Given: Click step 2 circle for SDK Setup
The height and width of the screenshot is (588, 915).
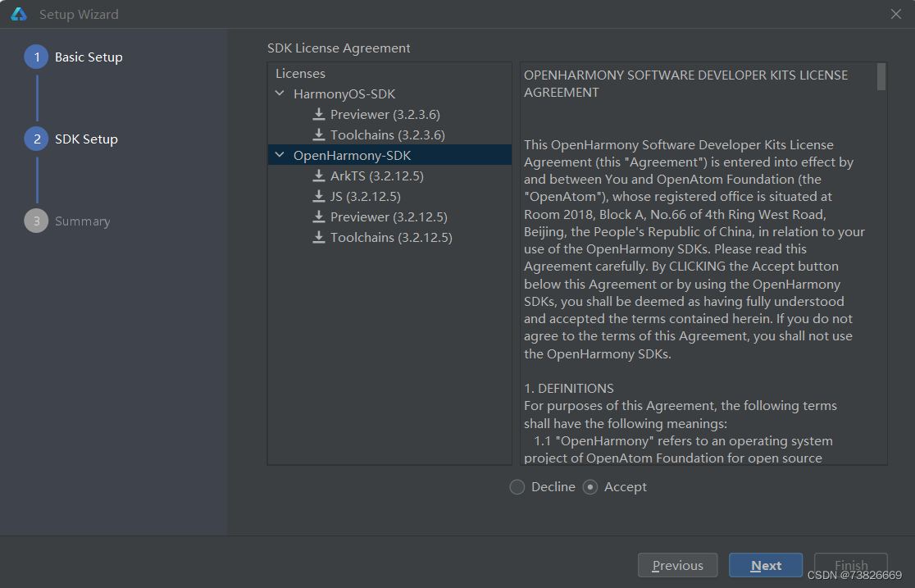Looking at the screenshot, I should (x=36, y=139).
